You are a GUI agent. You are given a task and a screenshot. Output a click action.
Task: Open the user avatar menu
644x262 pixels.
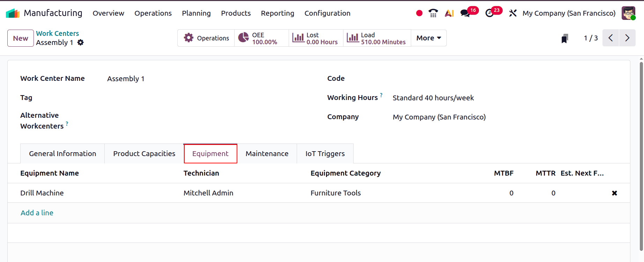coord(628,13)
